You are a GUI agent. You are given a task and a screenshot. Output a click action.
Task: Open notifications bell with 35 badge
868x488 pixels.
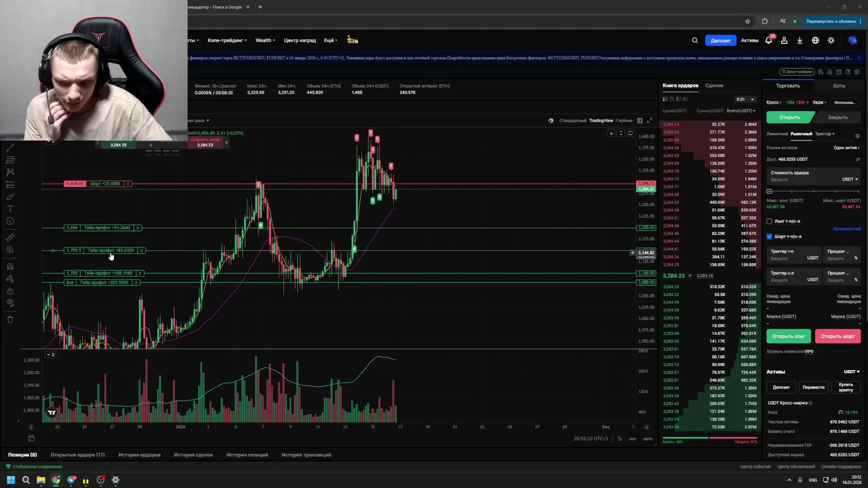coord(768,40)
